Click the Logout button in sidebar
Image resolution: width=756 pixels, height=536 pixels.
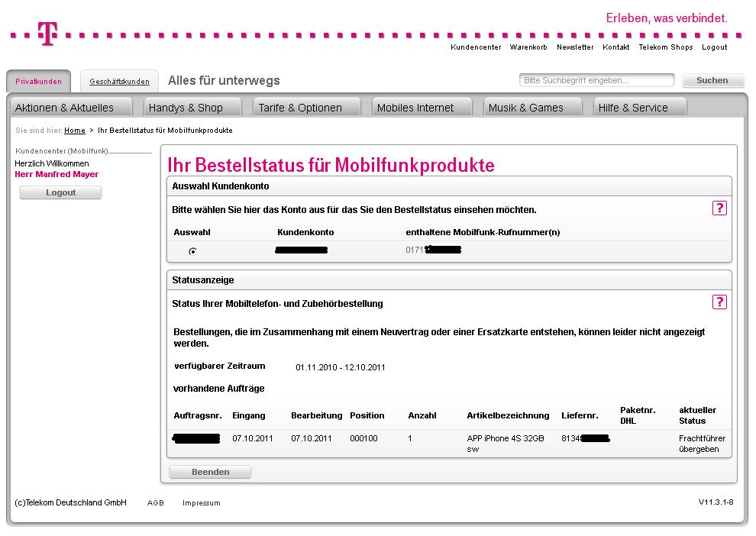coord(60,192)
